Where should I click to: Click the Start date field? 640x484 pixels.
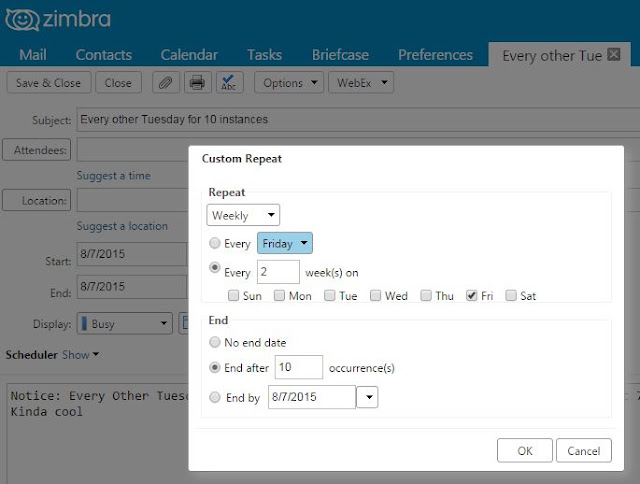pyautogui.click(x=132, y=254)
